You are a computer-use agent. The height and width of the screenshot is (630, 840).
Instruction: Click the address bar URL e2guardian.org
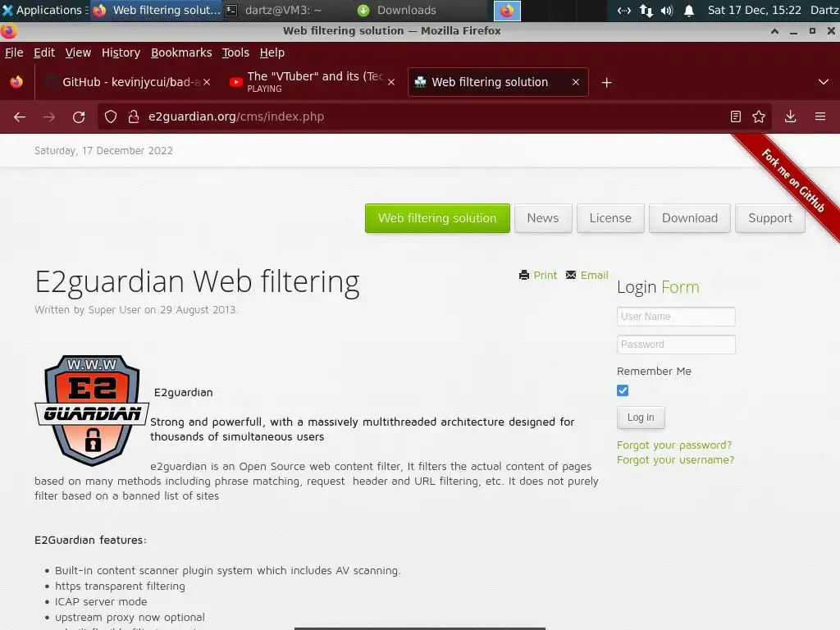pyautogui.click(x=235, y=116)
